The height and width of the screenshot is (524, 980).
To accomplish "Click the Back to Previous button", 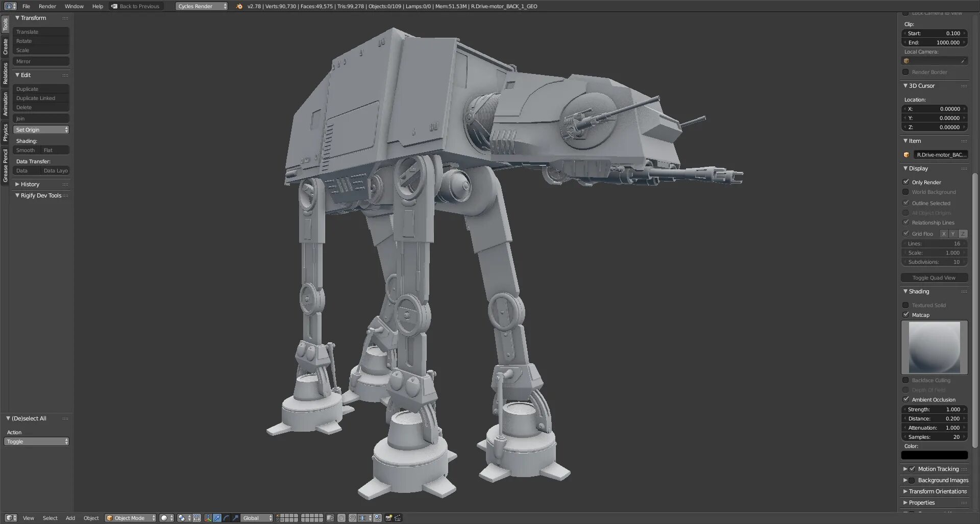I will coord(136,6).
